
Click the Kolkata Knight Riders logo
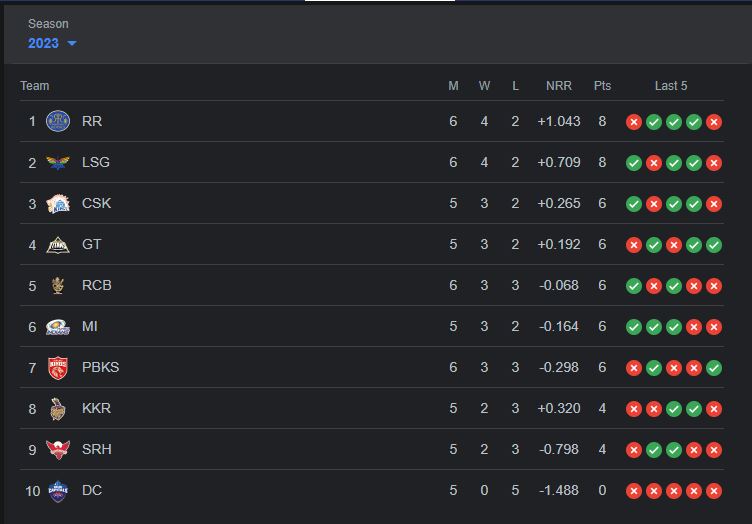[x=58, y=408]
